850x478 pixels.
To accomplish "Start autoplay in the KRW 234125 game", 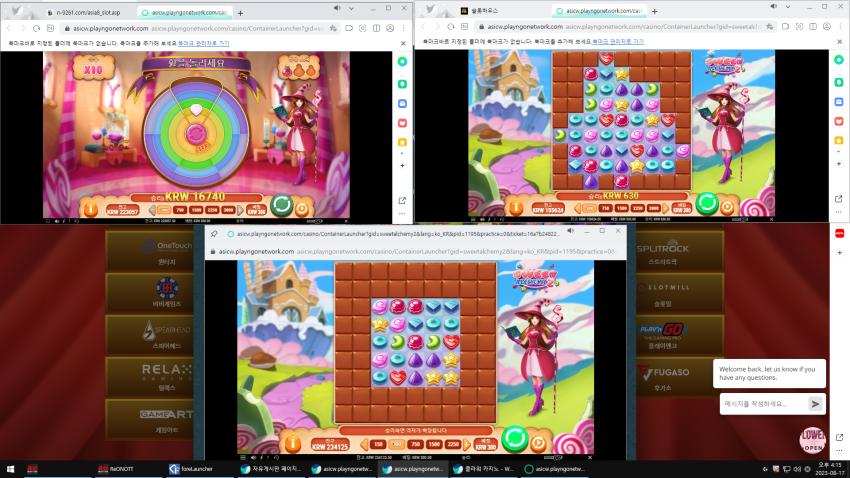I will click(x=538, y=443).
